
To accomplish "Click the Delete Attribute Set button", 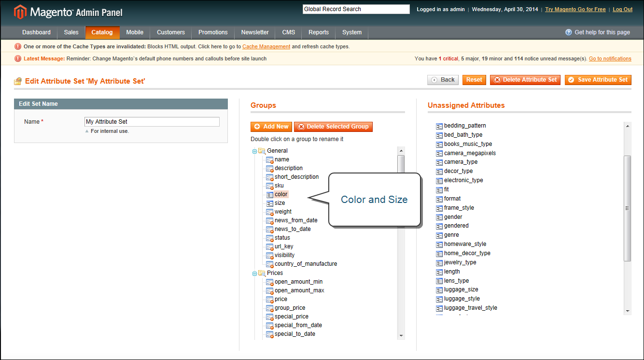I will click(x=525, y=80).
